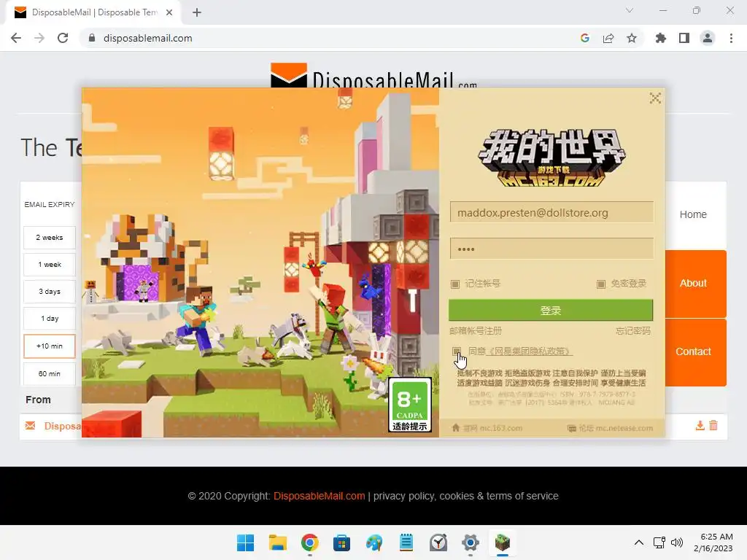Click the DisposableMail logo header

tap(374, 76)
